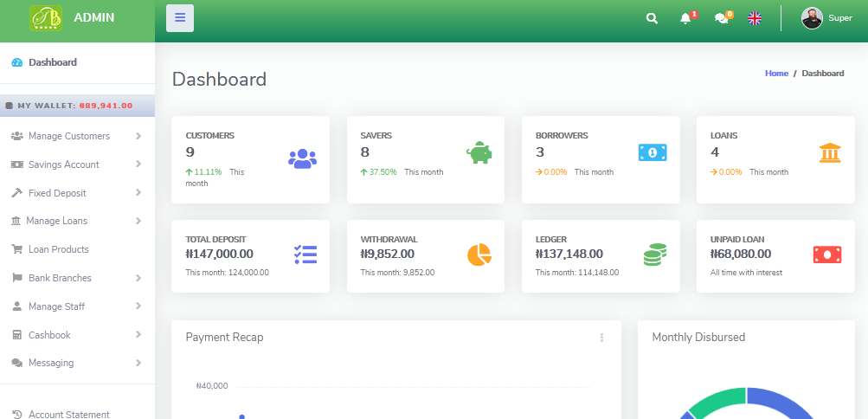This screenshot has height=419, width=868.
Task: Click 'This month: 124,000.00' text
Action: click(227, 273)
